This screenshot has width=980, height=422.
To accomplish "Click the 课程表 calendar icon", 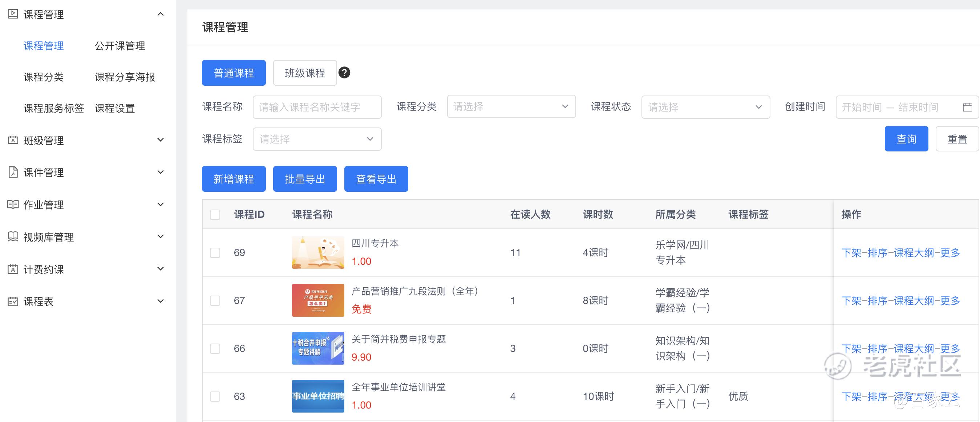I will tap(13, 301).
